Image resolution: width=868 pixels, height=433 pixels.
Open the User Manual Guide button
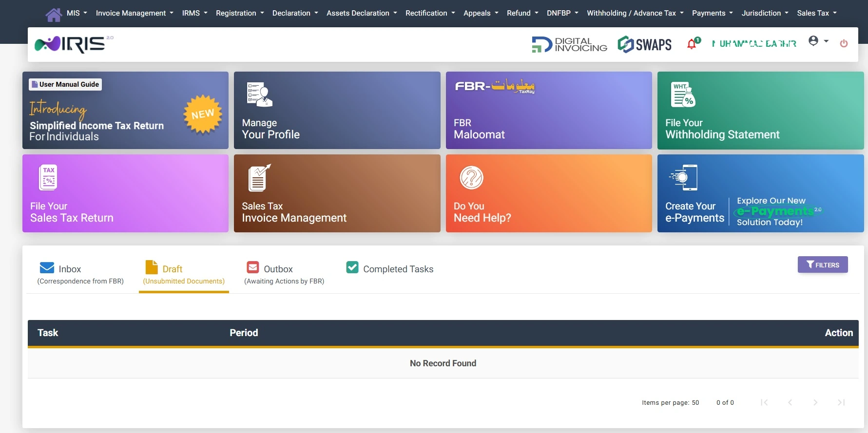pos(65,84)
